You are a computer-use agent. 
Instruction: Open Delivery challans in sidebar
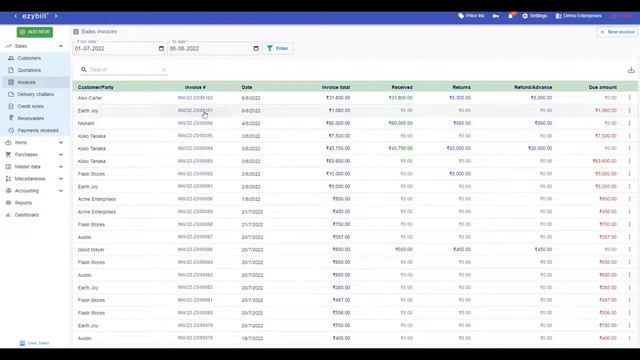36,94
